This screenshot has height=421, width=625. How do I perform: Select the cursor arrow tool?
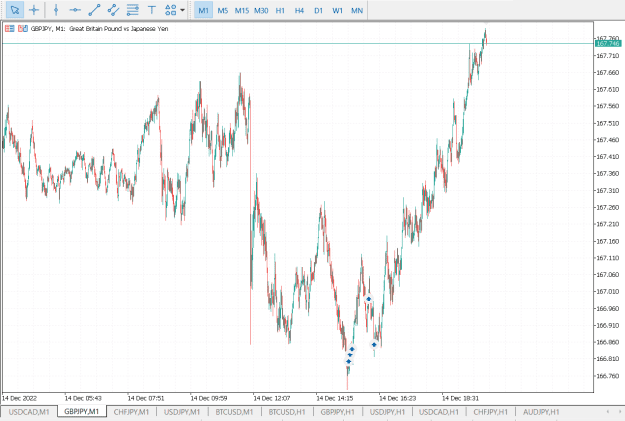pyautogui.click(x=15, y=10)
